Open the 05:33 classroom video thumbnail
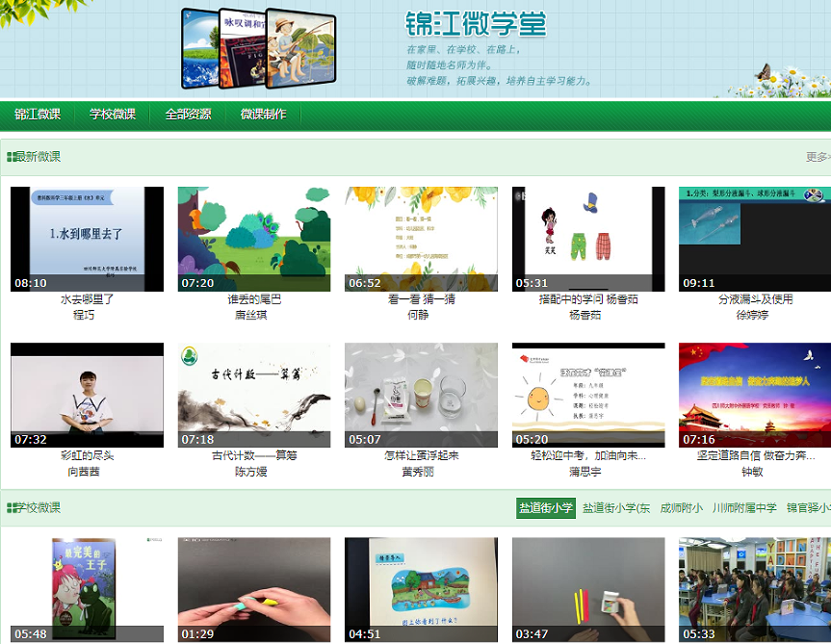 pos(755,589)
